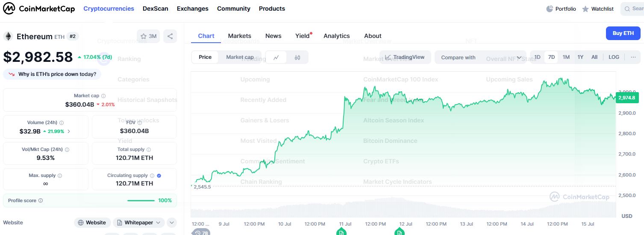Click the green news marker at 11 Jul
The height and width of the screenshot is (235, 644).
(341, 232)
